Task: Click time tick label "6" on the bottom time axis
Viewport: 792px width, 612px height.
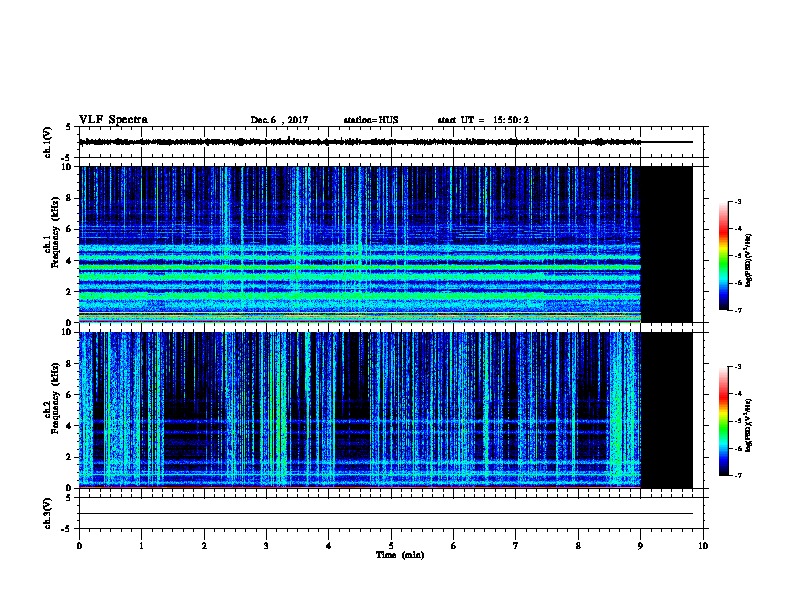Action: (454, 546)
